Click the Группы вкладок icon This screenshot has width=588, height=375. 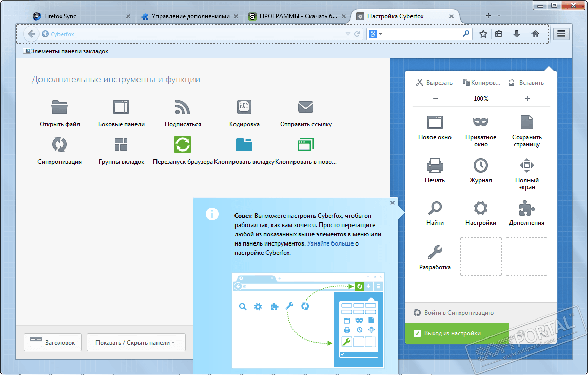(x=121, y=144)
